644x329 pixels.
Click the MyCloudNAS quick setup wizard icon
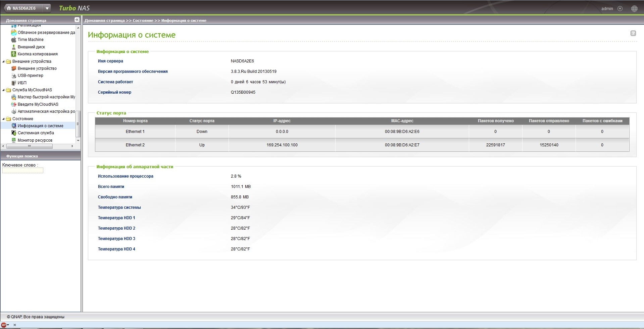[14, 97]
